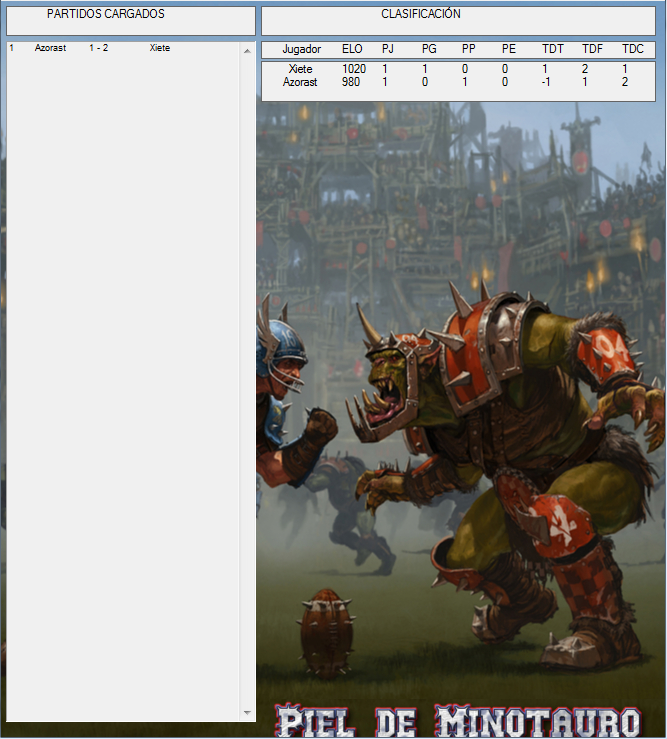Click Azorast in the loaded matches row
The height and width of the screenshot is (739, 667).
tap(50, 48)
